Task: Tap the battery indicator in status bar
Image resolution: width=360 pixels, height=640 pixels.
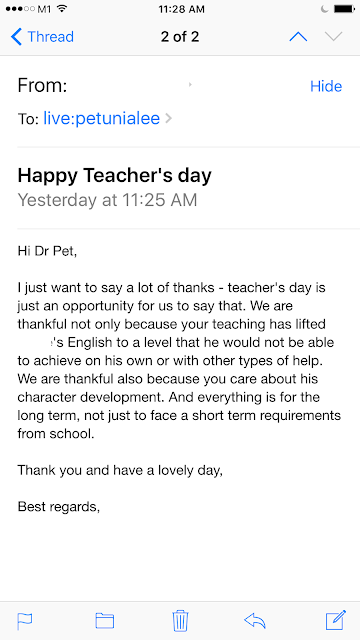Action: click(x=344, y=9)
